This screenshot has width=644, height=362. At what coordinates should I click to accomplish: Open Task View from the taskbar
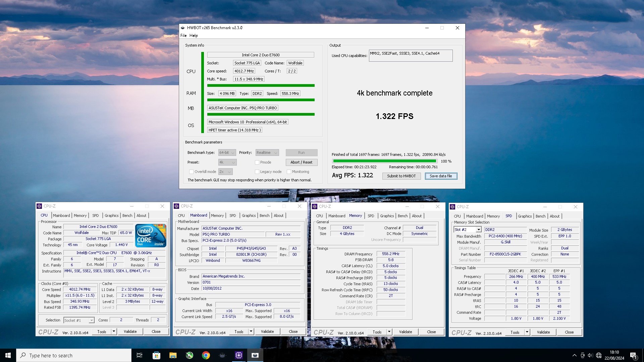(x=140, y=355)
